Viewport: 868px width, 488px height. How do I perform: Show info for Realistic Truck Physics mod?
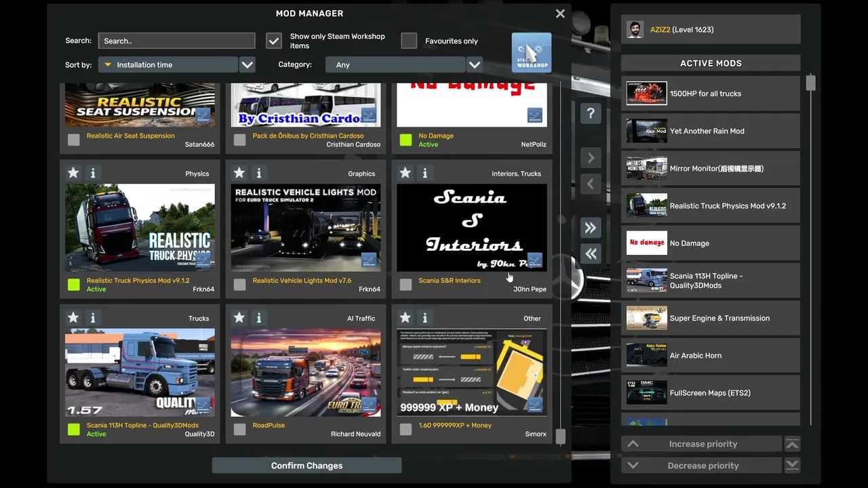(93, 173)
